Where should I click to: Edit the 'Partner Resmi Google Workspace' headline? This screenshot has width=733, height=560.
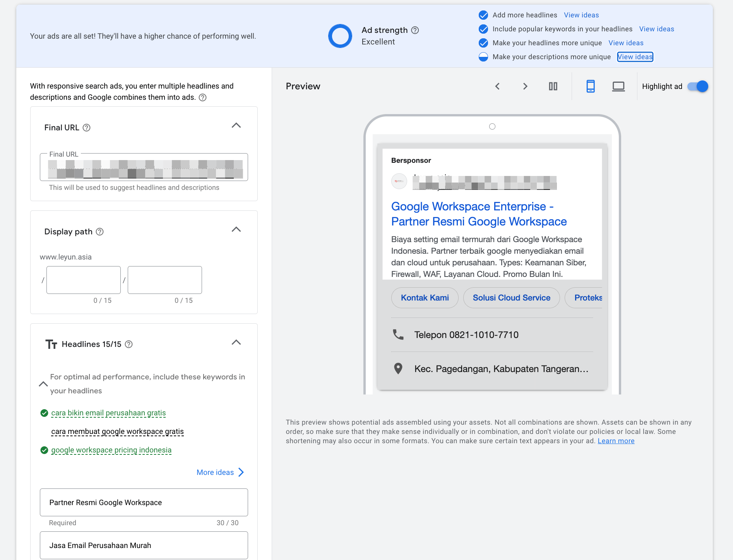point(144,502)
